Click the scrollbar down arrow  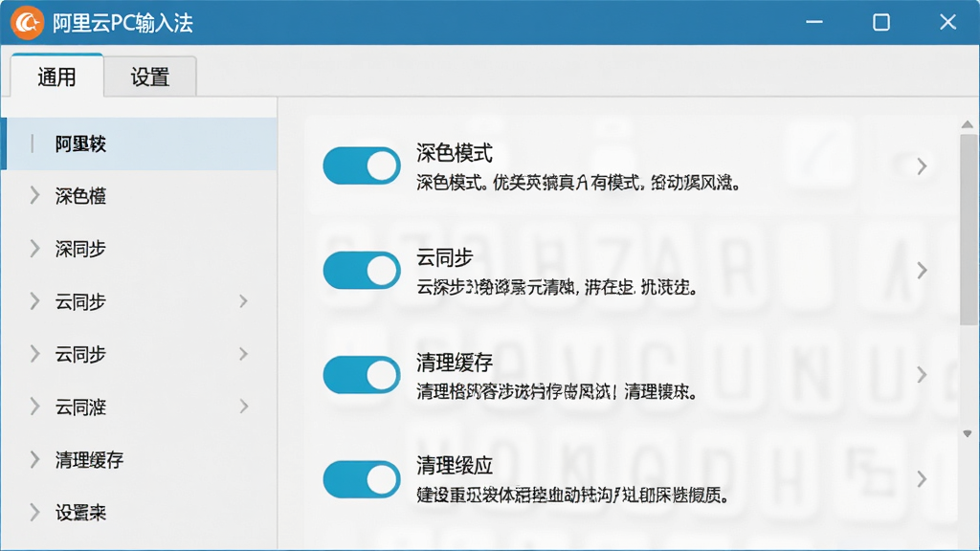[968, 433]
